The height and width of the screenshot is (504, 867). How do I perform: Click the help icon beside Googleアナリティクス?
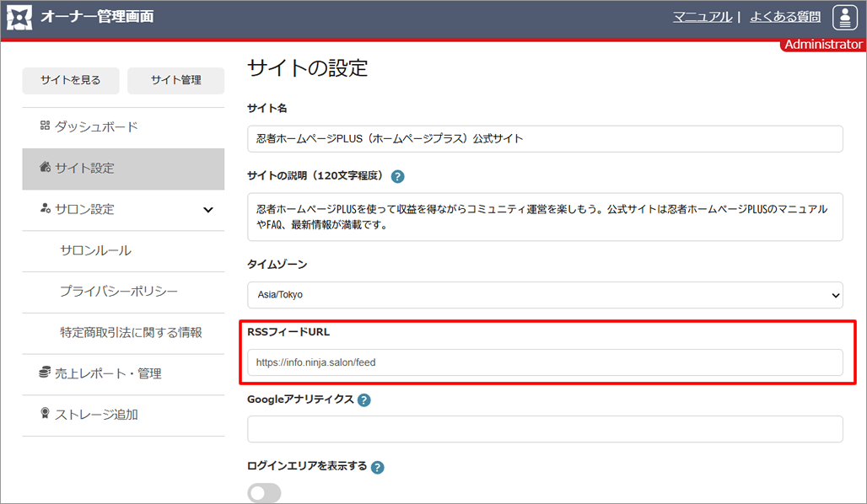click(364, 400)
